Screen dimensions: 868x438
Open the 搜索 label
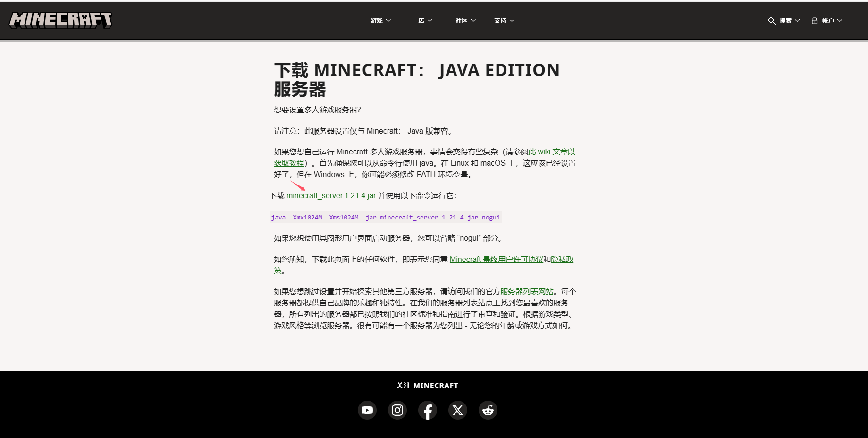click(785, 21)
